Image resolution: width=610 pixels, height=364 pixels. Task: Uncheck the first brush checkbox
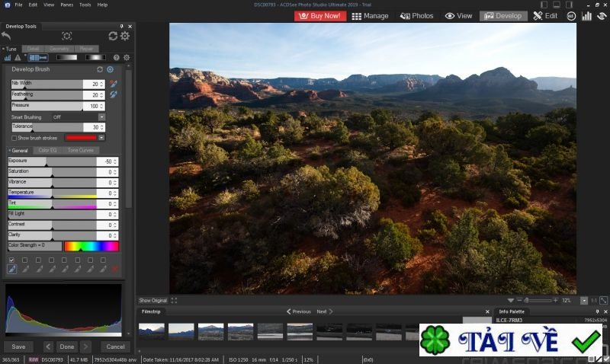click(x=11, y=260)
